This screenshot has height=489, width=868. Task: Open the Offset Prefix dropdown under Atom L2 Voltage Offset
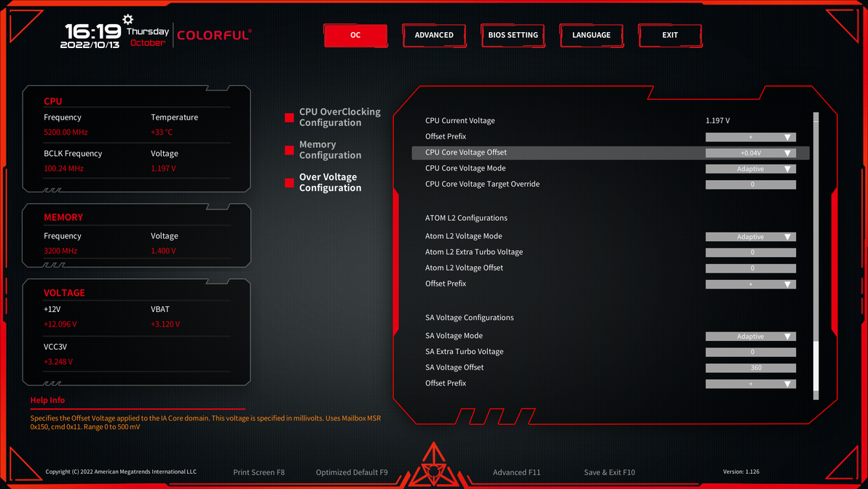coord(751,284)
